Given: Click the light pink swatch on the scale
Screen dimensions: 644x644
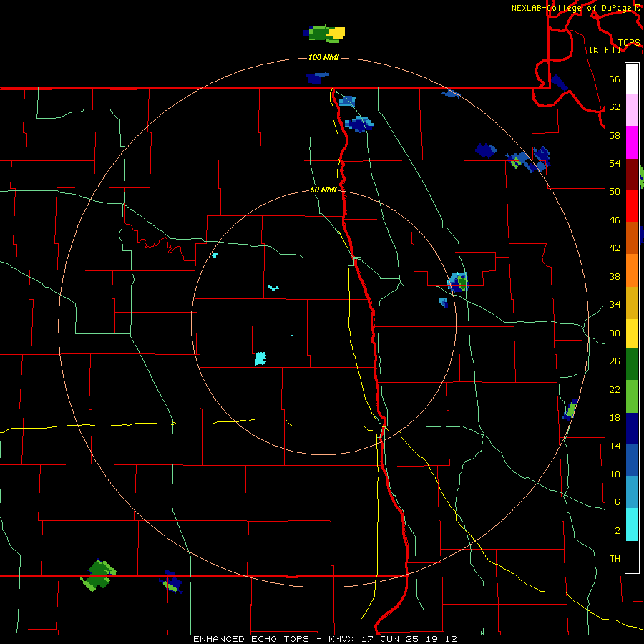Looking at the screenshot, I should 632,110.
